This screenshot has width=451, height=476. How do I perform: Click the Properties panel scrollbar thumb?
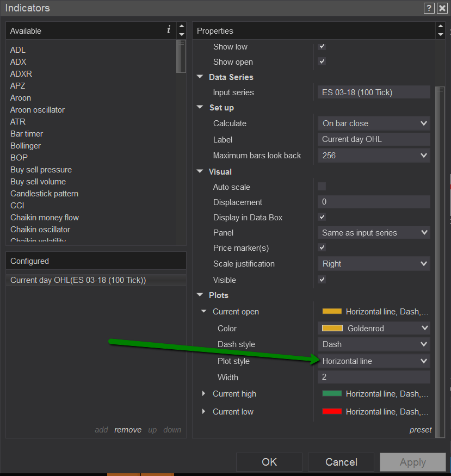440,262
